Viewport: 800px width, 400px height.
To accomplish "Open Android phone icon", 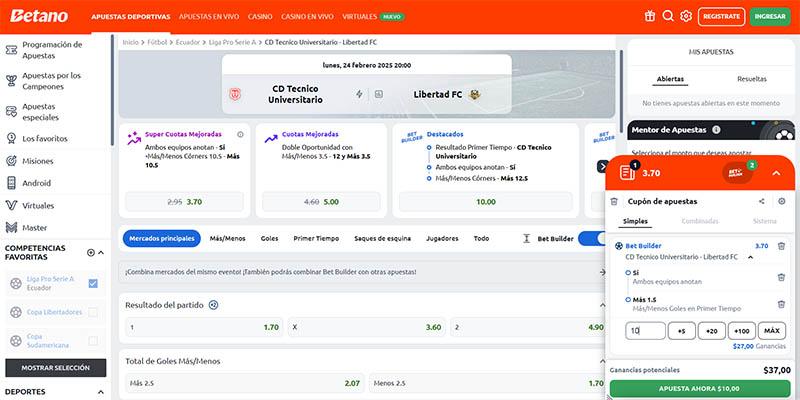I will (11, 183).
